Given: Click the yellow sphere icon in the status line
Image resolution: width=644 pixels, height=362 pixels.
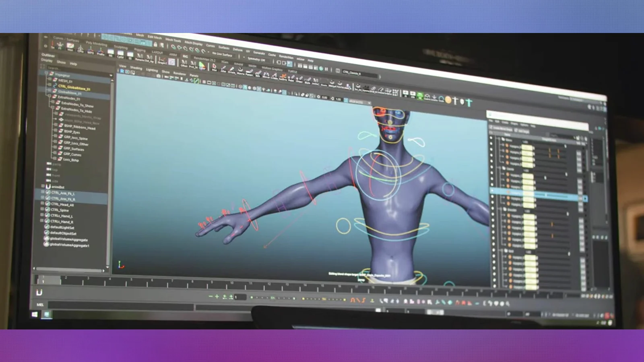Looking at the screenshot, I should point(448,100).
